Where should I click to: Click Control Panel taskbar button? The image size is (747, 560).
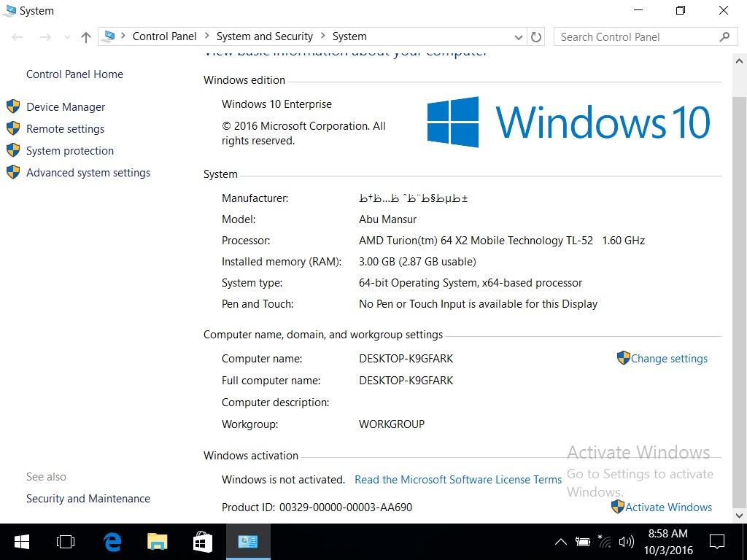pos(248,542)
